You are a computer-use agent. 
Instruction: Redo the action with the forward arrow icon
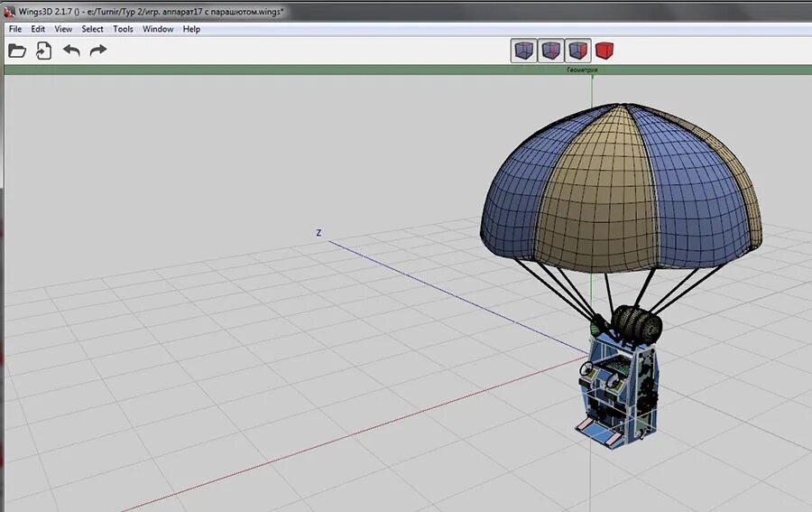coord(97,51)
